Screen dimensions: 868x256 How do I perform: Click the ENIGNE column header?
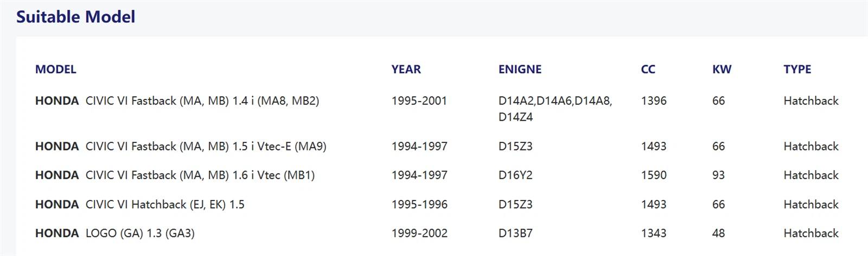(x=520, y=69)
